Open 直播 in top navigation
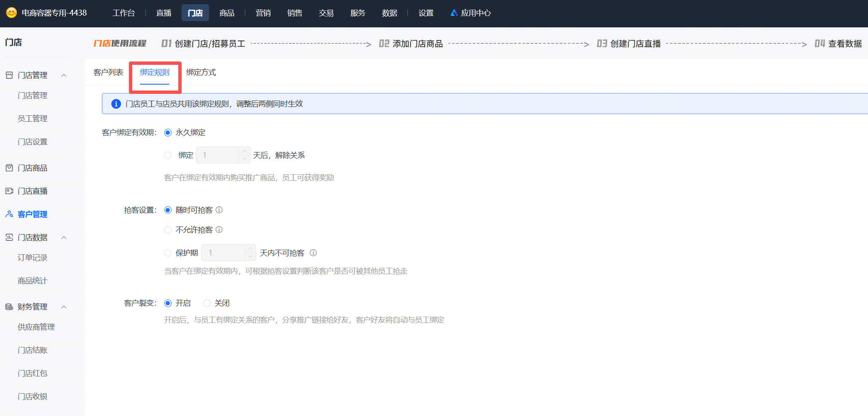 click(x=163, y=13)
